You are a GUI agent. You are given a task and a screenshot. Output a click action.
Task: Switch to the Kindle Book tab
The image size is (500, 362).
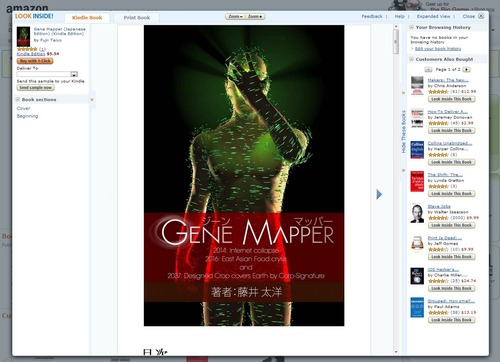(x=87, y=18)
